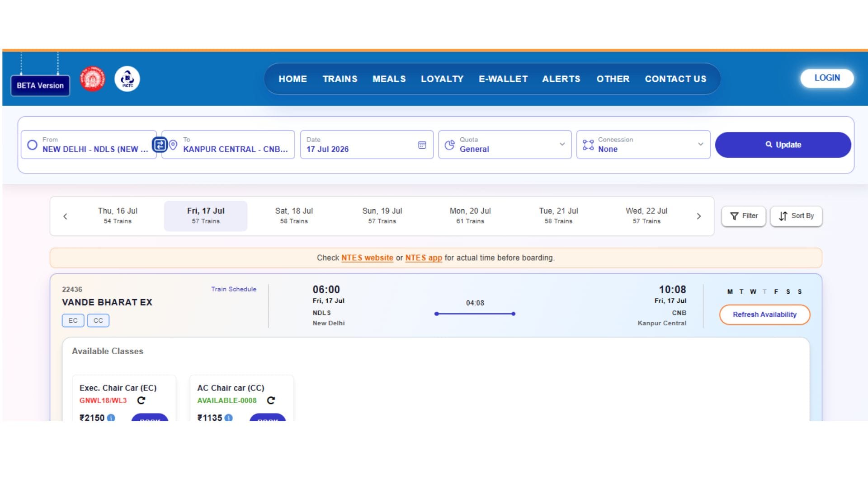The image size is (868, 488).
Task: Open the NTES website link
Action: click(x=367, y=258)
